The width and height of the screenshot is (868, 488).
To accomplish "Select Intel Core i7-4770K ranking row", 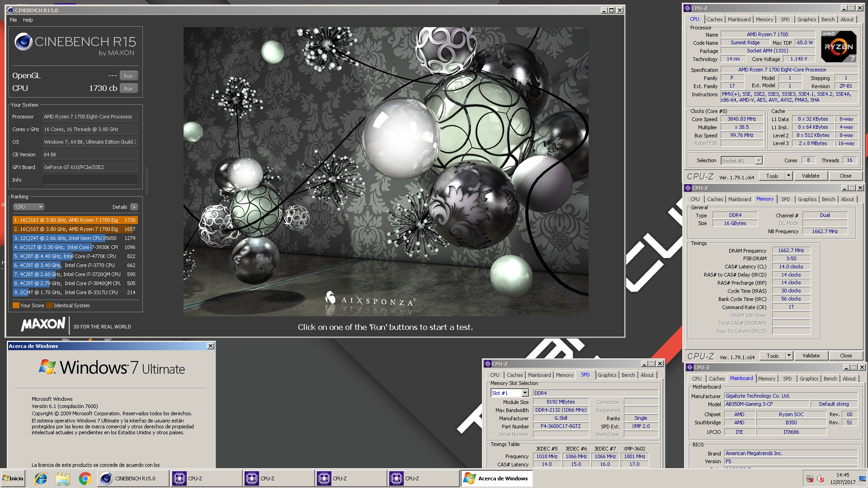I will point(75,256).
